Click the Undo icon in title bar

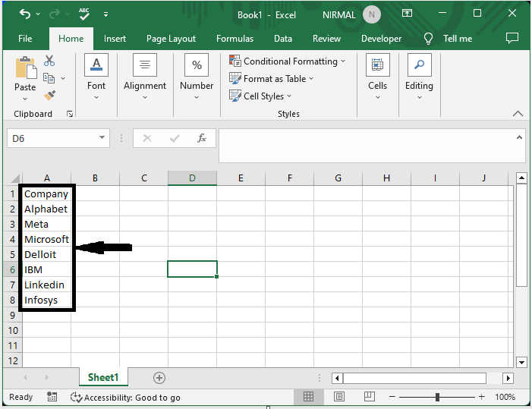point(25,14)
